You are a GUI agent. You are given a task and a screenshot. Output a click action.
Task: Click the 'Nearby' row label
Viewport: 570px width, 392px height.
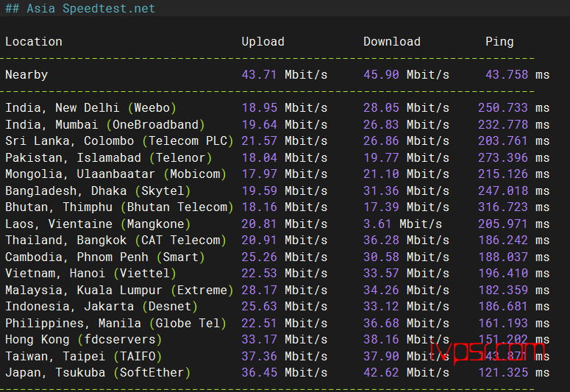tap(26, 75)
